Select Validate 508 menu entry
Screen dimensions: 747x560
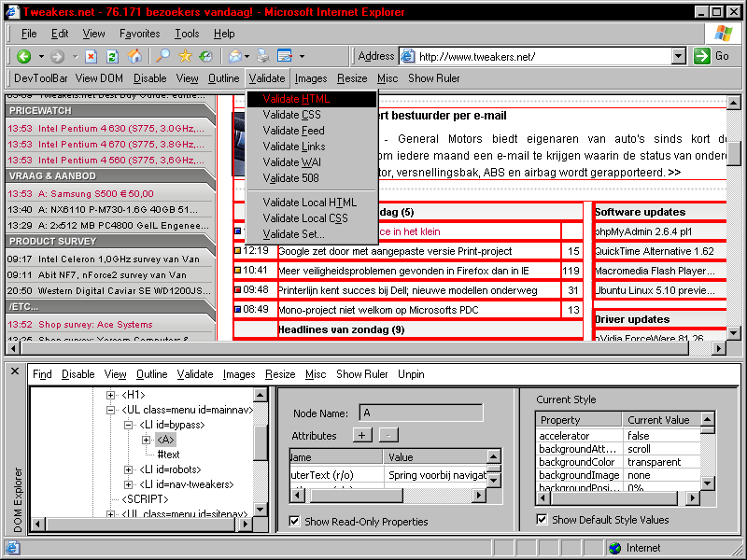tap(312, 178)
